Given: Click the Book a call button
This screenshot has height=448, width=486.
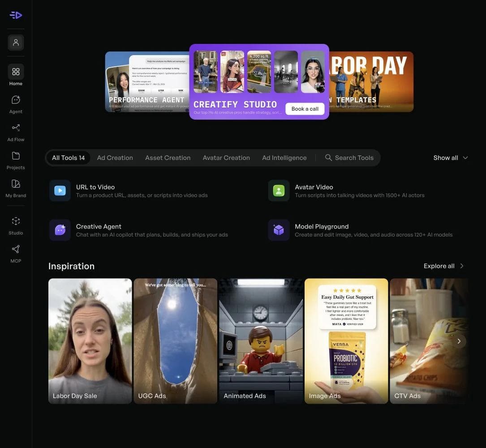Looking at the screenshot, I should [305, 109].
